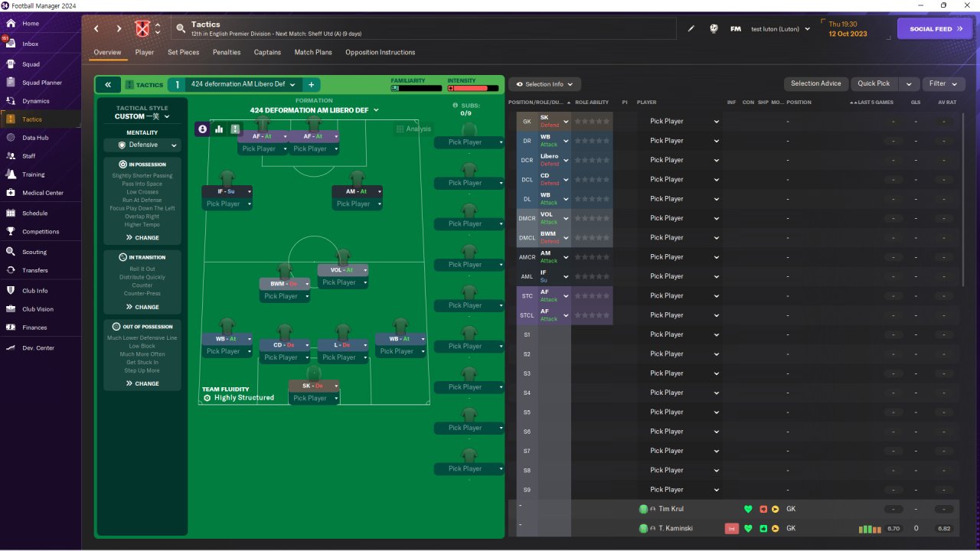This screenshot has height=551, width=980.
Task: Navigate back with the left arrow
Action: tap(96, 29)
